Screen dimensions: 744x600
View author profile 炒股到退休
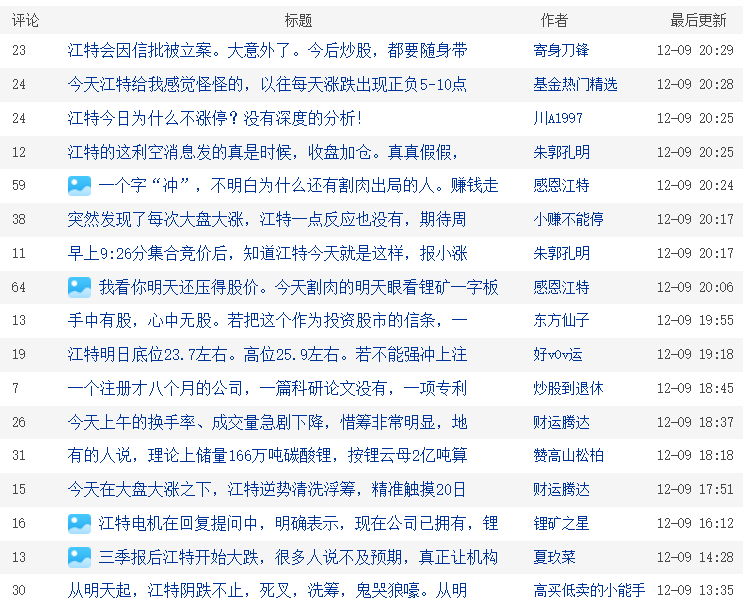568,388
